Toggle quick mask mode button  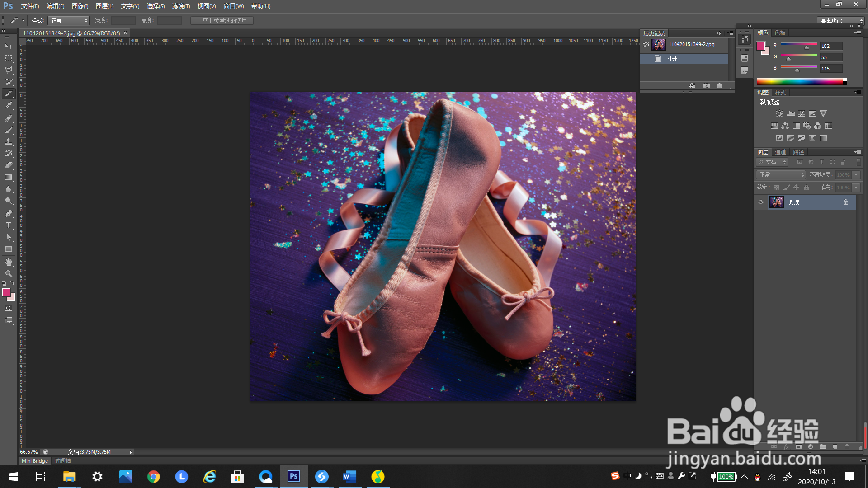click(9, 308)
